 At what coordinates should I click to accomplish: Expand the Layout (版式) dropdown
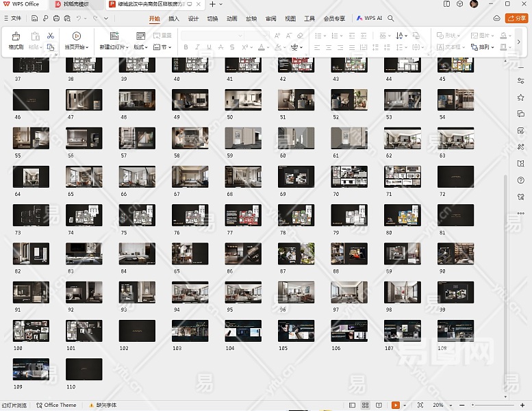point(140,47)
